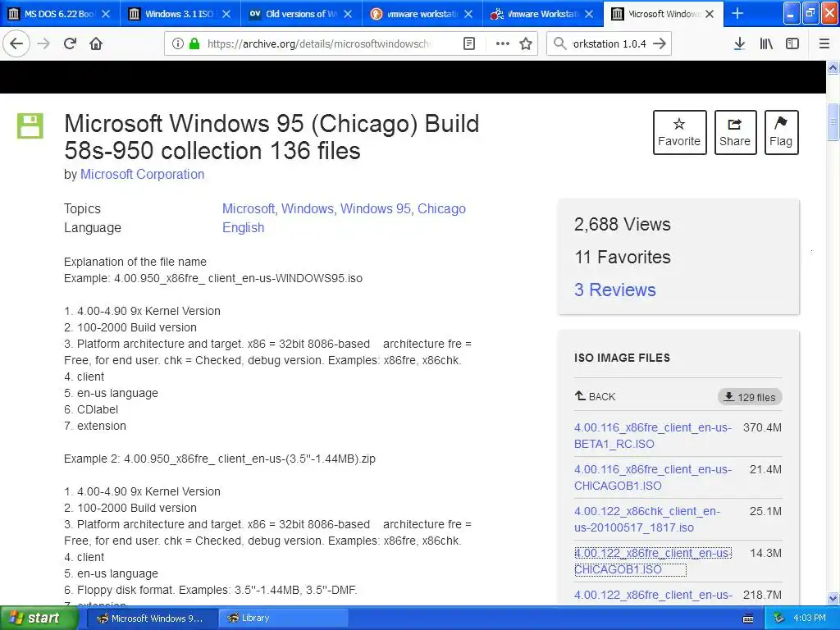Download all with 129 files button
The height and width of the screenshot is (630, 840).
pyautogui.click(x=750, y=397)
